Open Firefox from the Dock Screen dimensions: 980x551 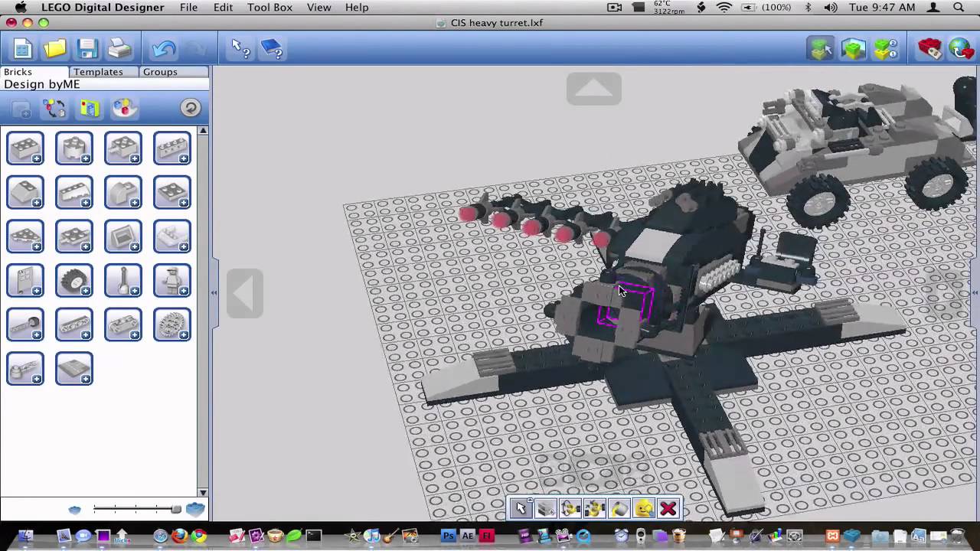point(179,536)
